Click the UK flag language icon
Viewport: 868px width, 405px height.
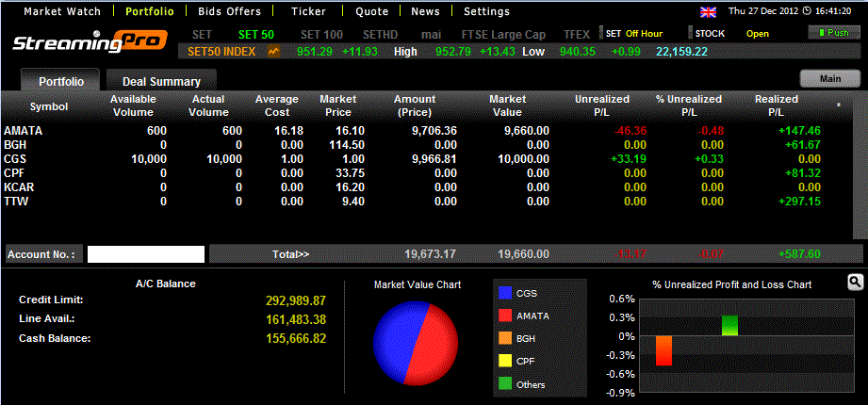pos(708,12)
